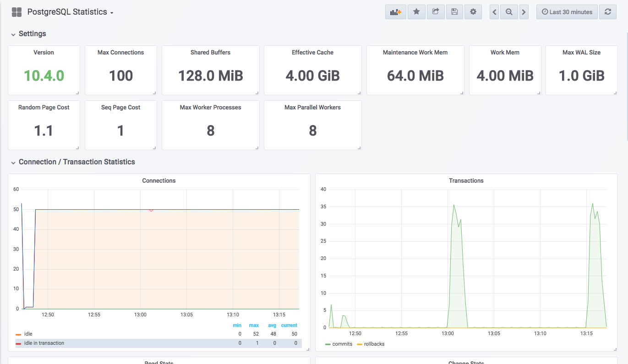This screenshot has height=364, width=628.
Task: Change the commits series color swatch
Action: (x=328, y=344)
